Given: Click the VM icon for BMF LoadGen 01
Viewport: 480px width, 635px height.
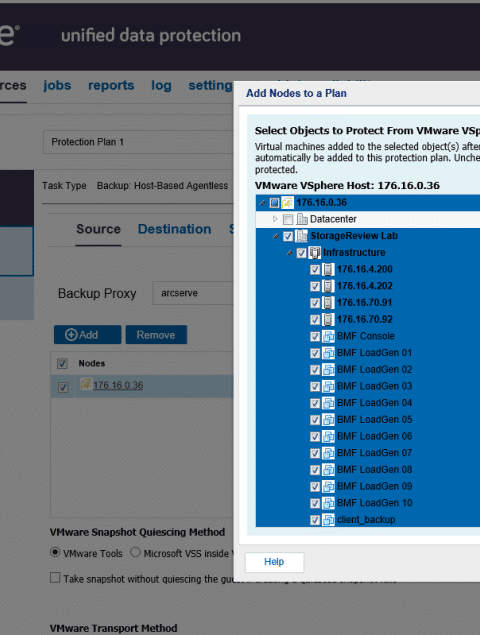Looking at the screenshot, I should point(328,353).
